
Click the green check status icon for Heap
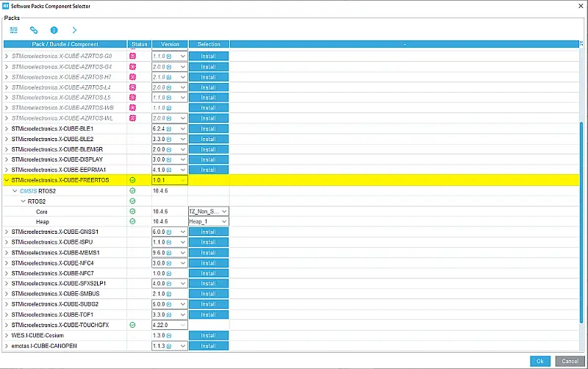pyautogui.click(x=133, y=221)
